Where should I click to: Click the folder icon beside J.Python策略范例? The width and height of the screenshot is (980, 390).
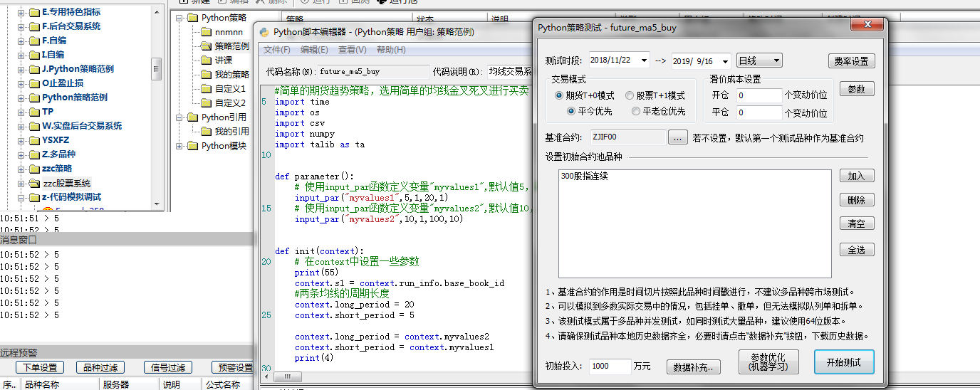pyautogui.click(x=34, y=69)
